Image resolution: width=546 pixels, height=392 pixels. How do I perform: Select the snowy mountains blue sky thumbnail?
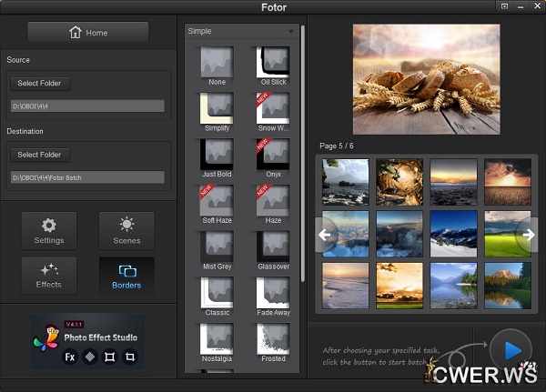pos(453,234)
